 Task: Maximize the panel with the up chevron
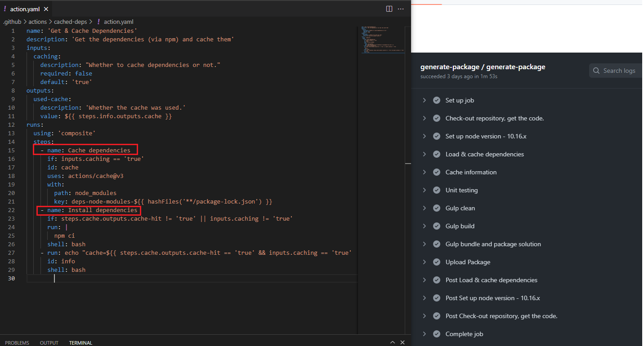coord(392,342)
